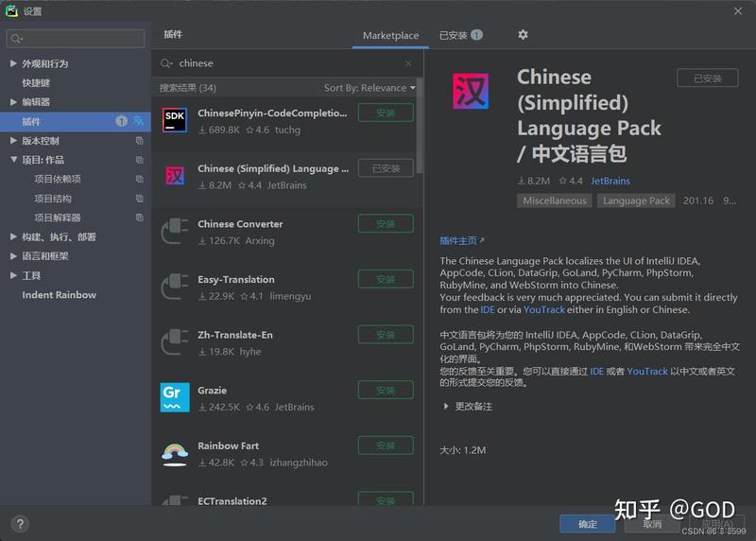The width and height of the screenshot is (756, 541).
Task: Click 确定 button
Action: pos(587,524)
